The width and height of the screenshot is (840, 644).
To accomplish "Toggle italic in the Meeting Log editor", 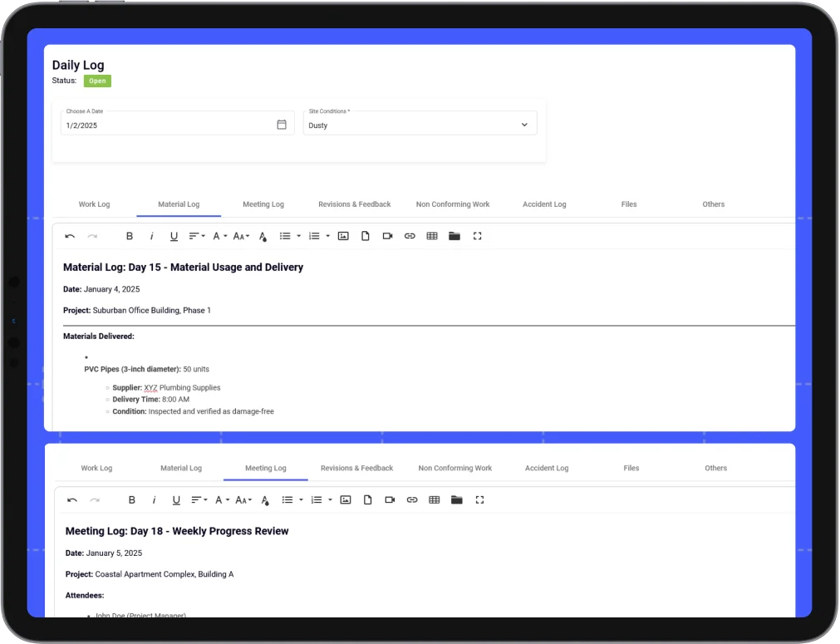I will 155,500.
